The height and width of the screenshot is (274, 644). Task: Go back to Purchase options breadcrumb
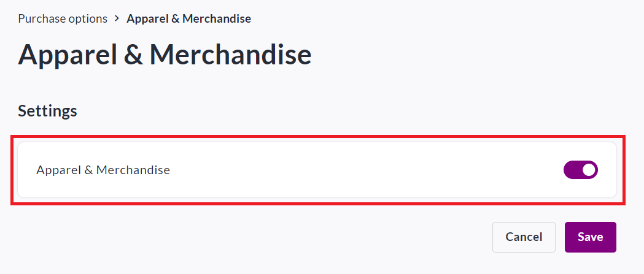coord(63,18)
